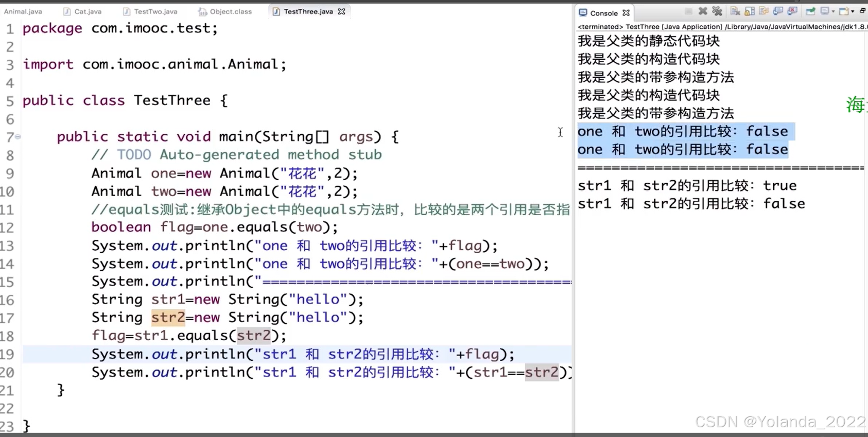Toggle Word Wrap in the Console
Screen dimensions: 868x437
tap(764, 11)
